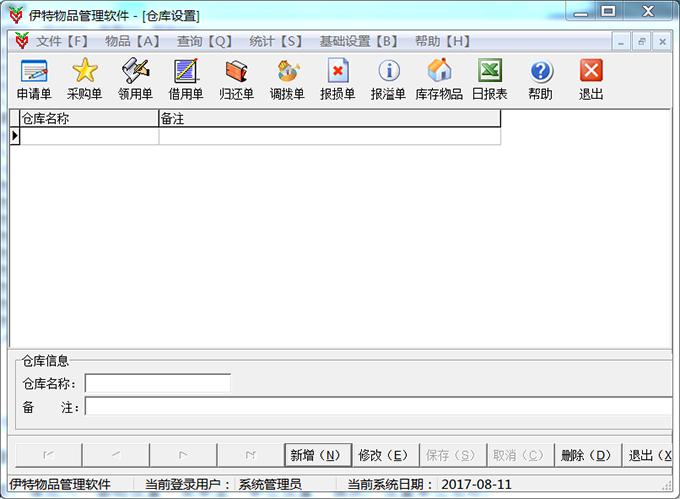Click the 退出 (X) bottom button
Screen dimensions: 680x499
(647, 455)
